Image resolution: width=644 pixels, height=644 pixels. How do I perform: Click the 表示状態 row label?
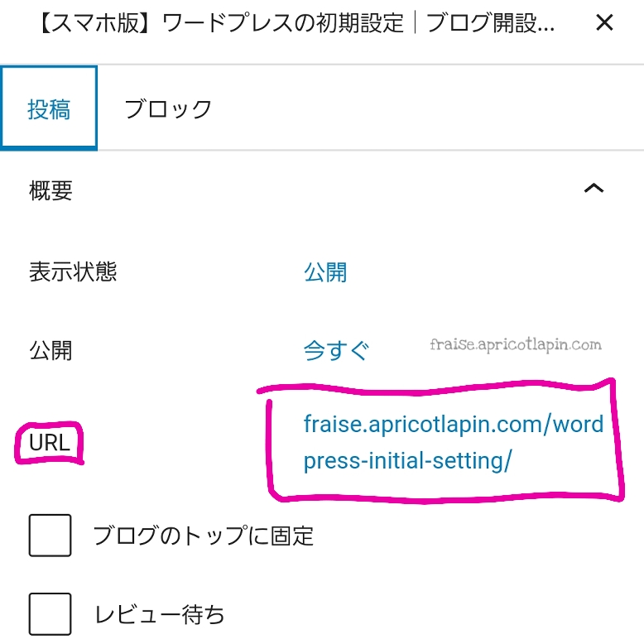click(x=73, y=272)
